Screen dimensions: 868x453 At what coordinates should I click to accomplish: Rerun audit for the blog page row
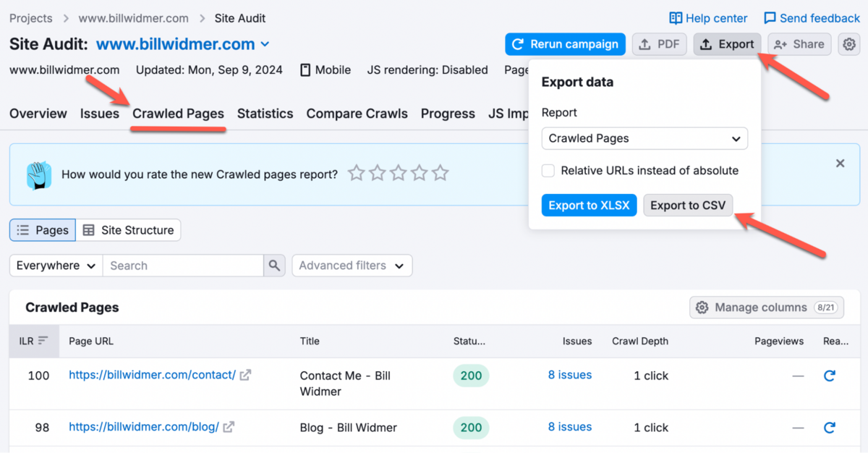830,428
